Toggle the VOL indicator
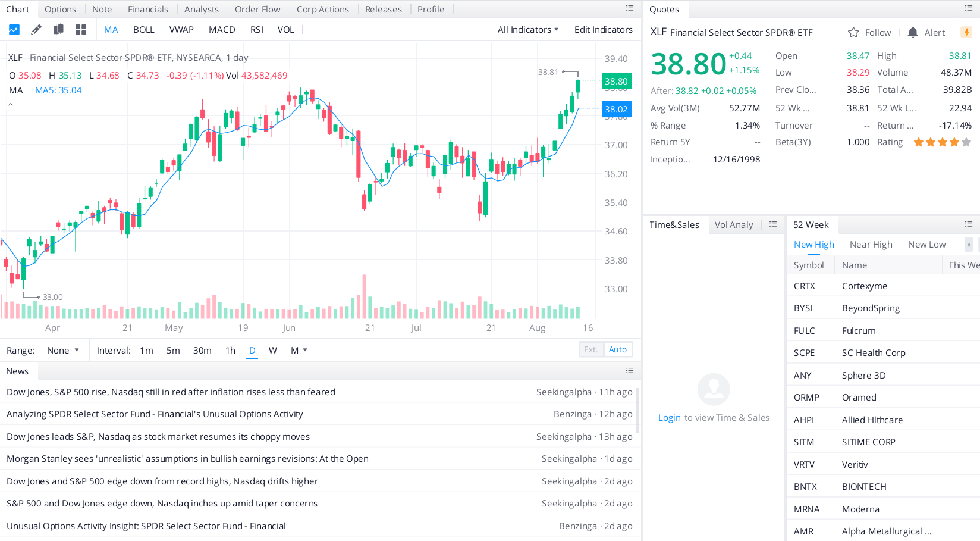 click(x=286, y=30)
